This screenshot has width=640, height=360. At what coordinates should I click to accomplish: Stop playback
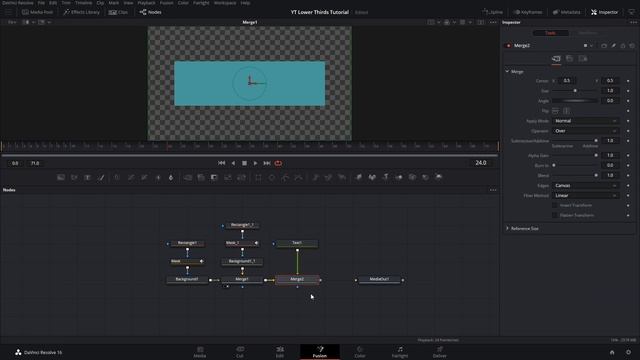coord(244,163)
